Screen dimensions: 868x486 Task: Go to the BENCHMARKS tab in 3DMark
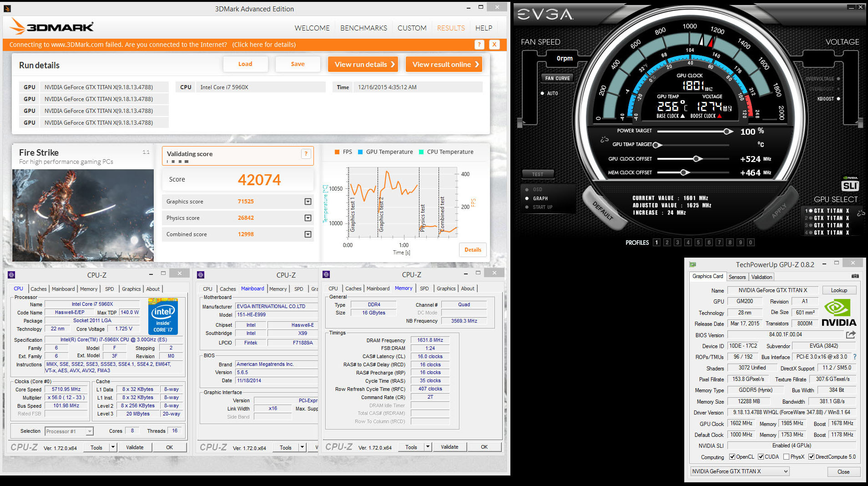point(364,28)
